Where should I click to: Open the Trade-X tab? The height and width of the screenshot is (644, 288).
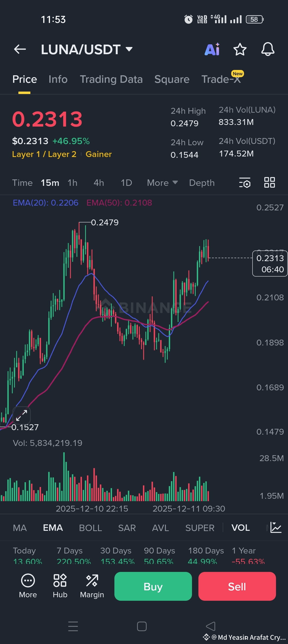tap(221, 79)
